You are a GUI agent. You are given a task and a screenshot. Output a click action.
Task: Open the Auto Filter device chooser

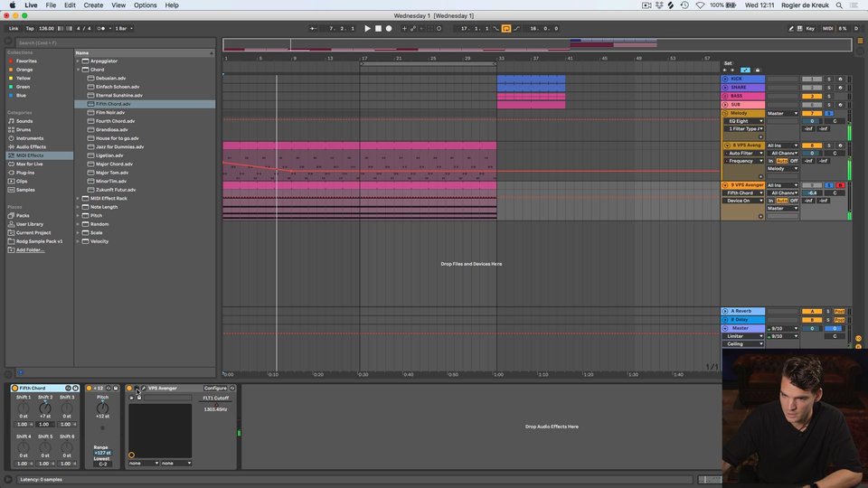click(744, 154)
